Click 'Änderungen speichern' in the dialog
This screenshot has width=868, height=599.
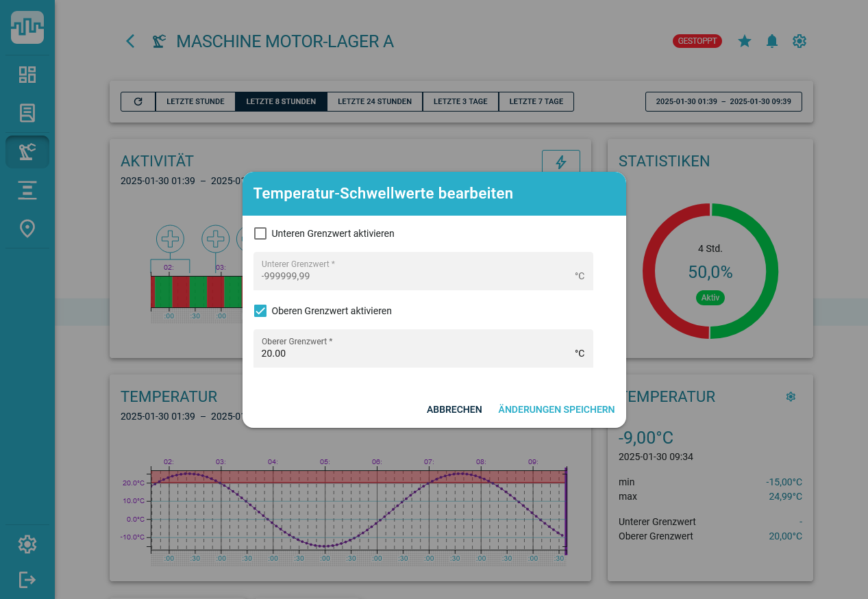click(x=556, y=409)
